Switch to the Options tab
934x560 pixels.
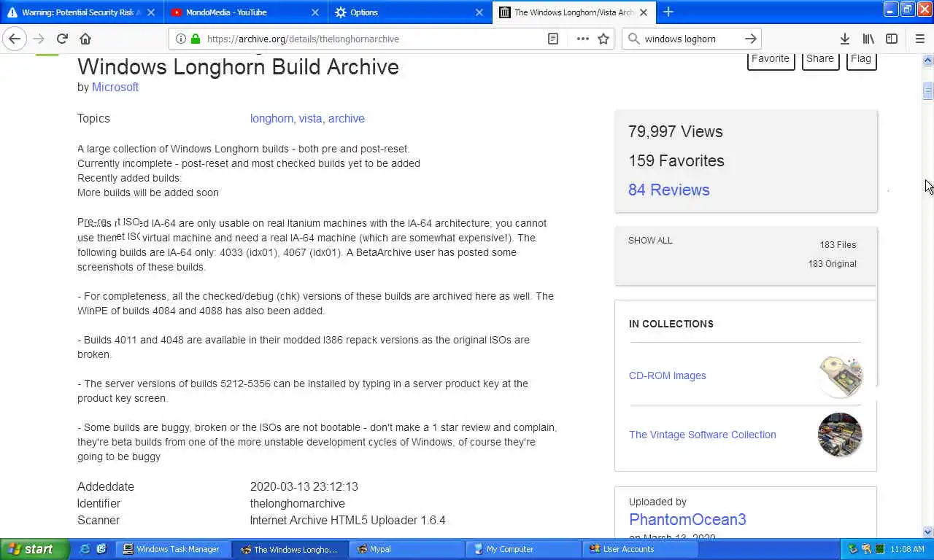[409, 12]
